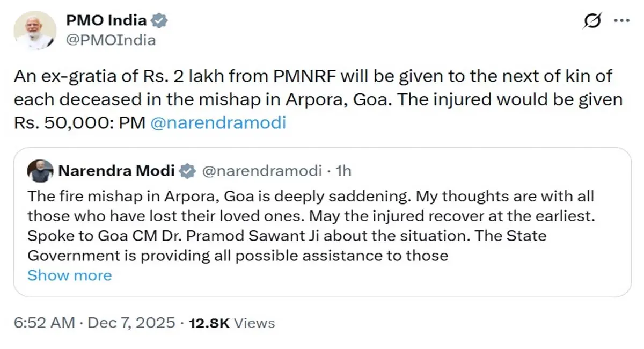Open the Grok explain-post icon
This screenshot has height=349, width=644.
[x=592, y=22]
